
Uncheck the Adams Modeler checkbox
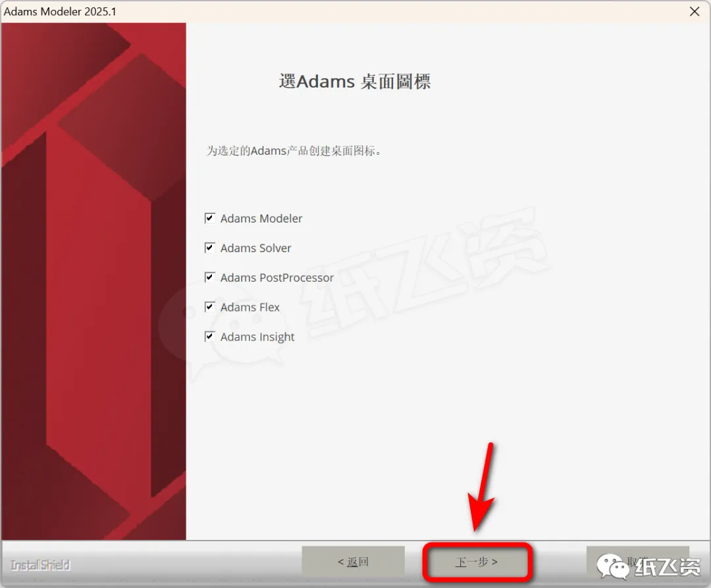(209, 218)
